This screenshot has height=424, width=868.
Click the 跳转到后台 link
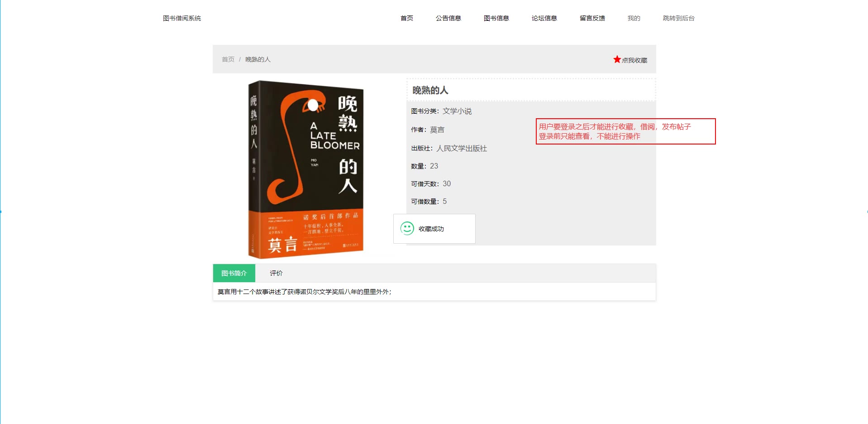tap(678, 18)
